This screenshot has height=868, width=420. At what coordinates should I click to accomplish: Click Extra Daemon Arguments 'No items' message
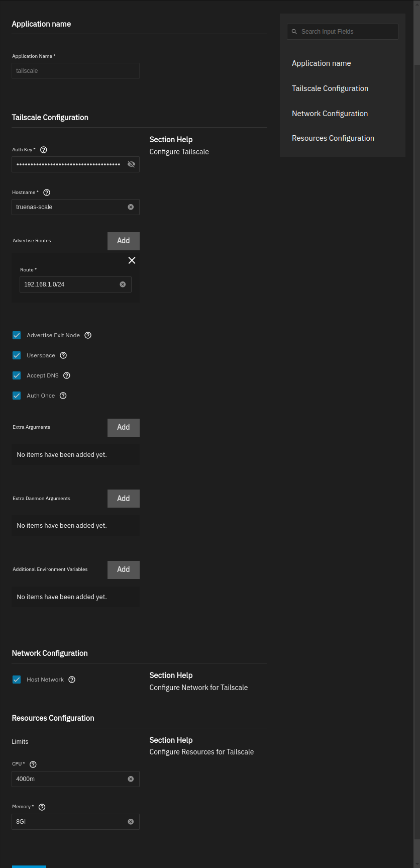tap(62, 526)
